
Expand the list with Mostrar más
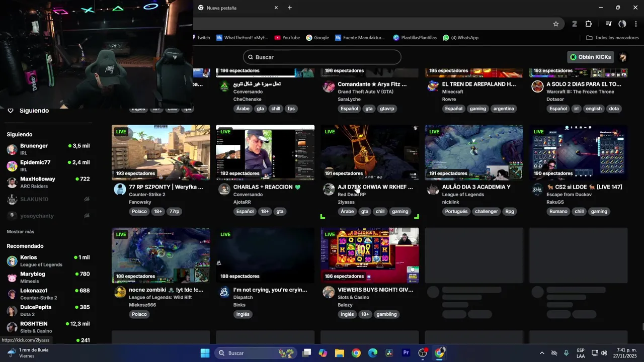21,232
